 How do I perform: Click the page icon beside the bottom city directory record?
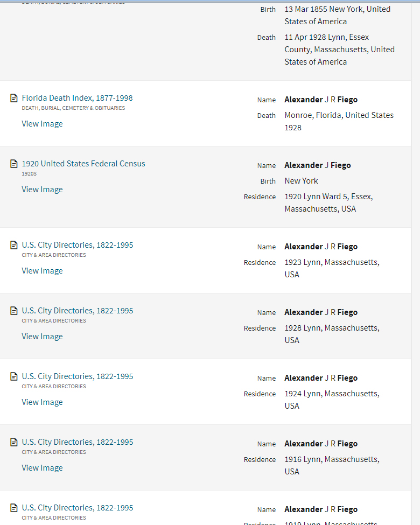pos(14,507)
